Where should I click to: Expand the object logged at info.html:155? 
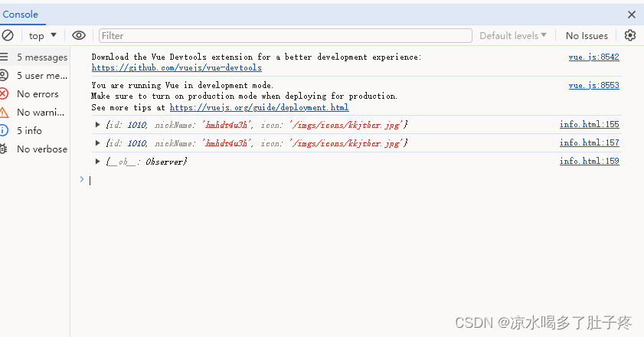coord(98,125)
